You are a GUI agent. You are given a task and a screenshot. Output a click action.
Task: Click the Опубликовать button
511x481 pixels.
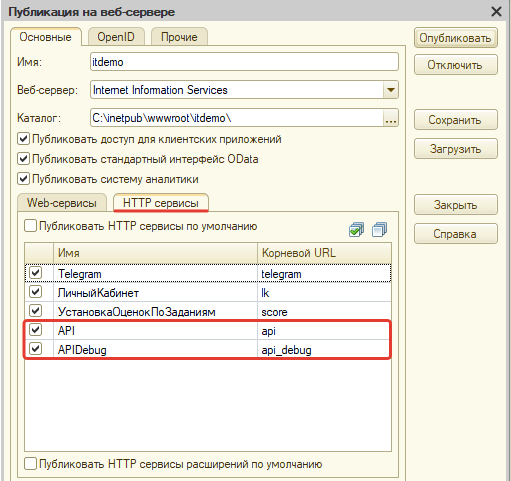(456, 38)
